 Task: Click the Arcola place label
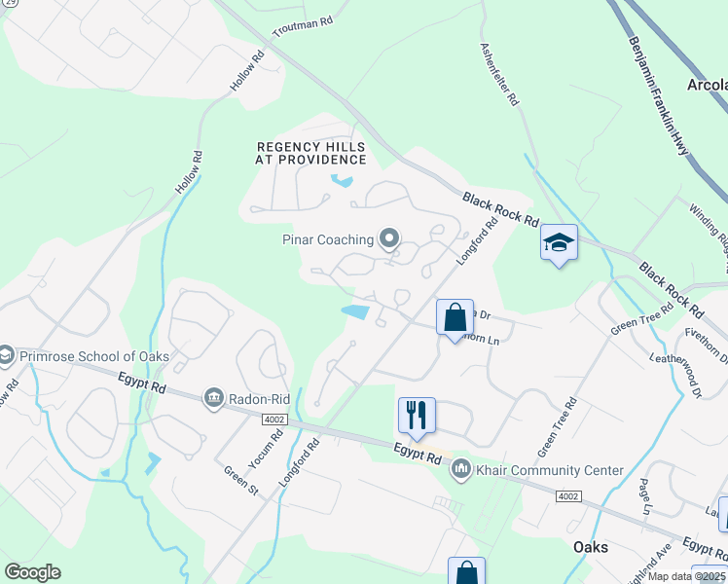[x=708, y=85]
